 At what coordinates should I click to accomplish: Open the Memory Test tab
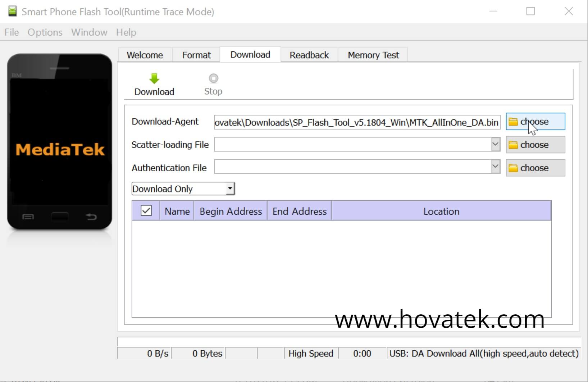(x=373, y=55)
